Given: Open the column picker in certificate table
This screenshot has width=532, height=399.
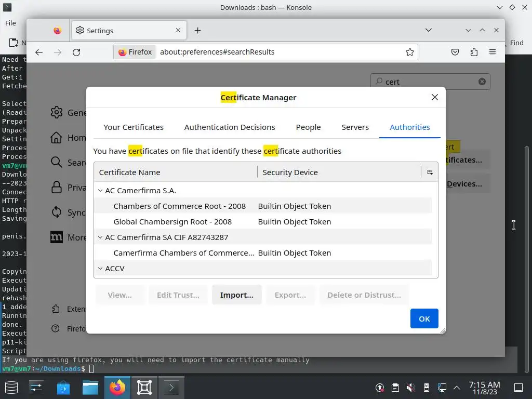Looking at the screenshot, I should point(430,172).
